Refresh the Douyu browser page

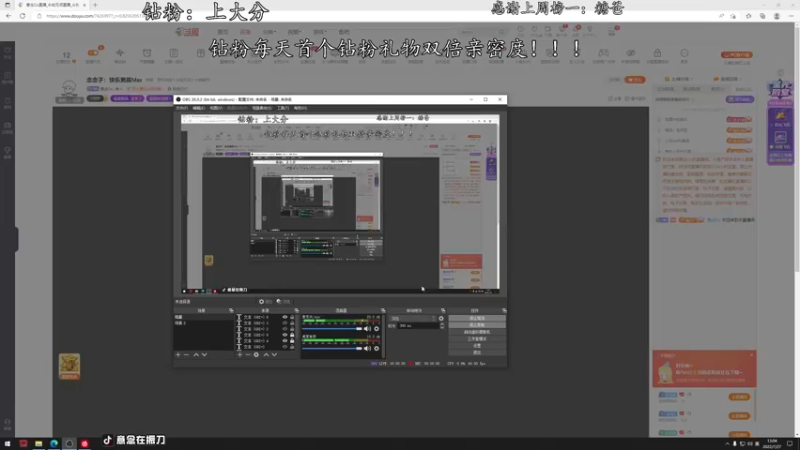coord(22,16)
